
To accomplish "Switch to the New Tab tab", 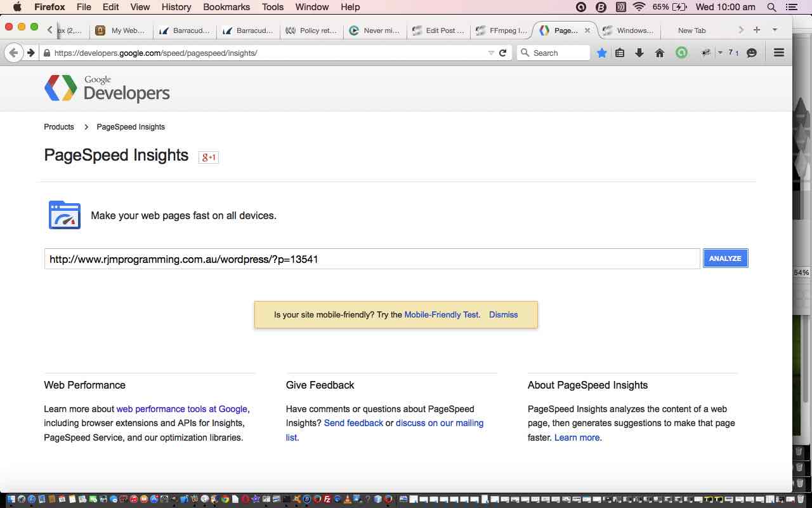I will [x=691, y=30].
